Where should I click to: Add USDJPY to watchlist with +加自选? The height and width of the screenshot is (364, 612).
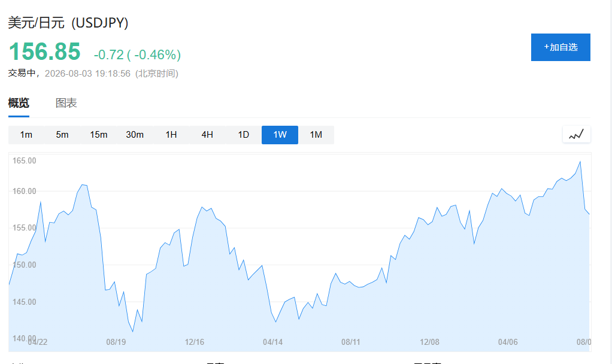click(561, 47)
